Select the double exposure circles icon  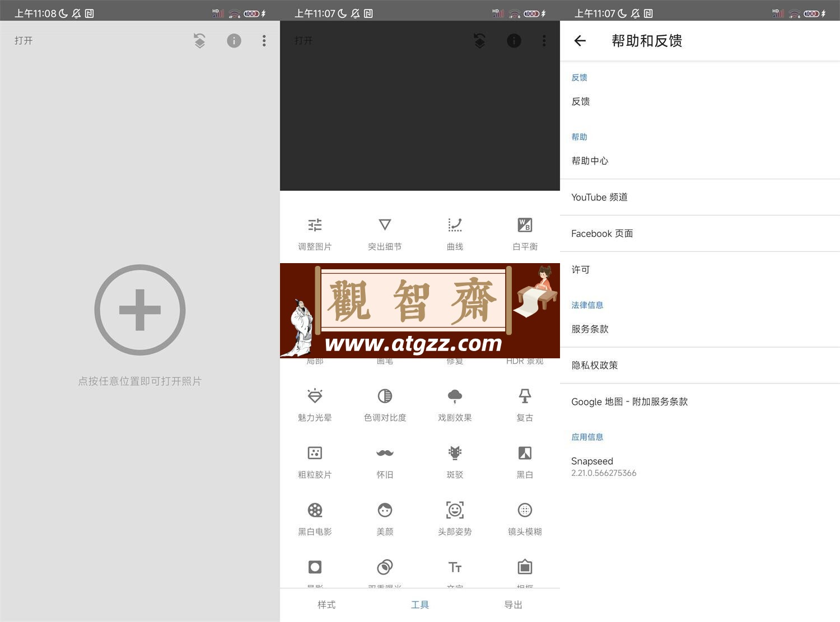[x=385, y=567]
